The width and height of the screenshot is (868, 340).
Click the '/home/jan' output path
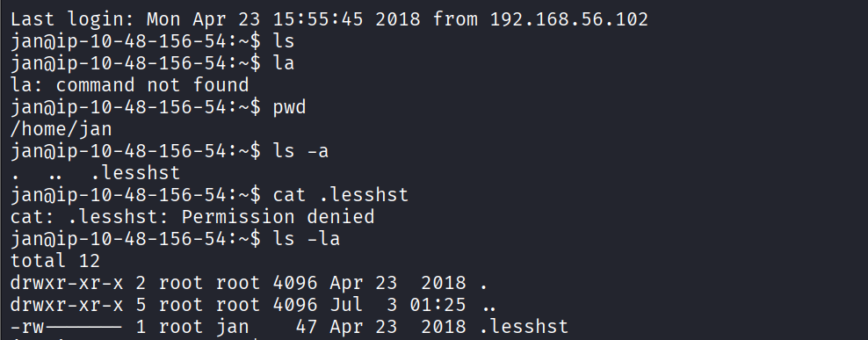pos(61,129)
